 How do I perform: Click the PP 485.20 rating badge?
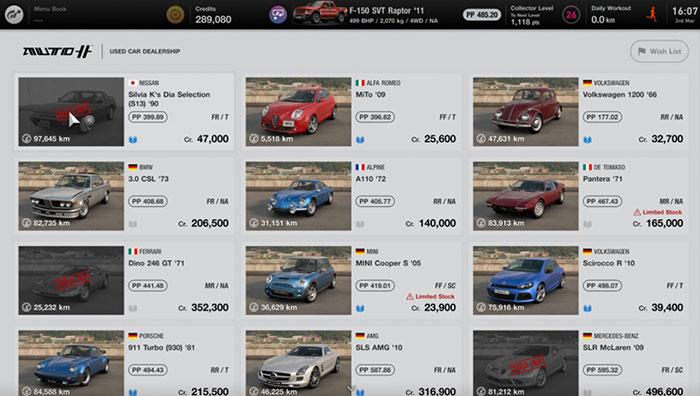481,15
